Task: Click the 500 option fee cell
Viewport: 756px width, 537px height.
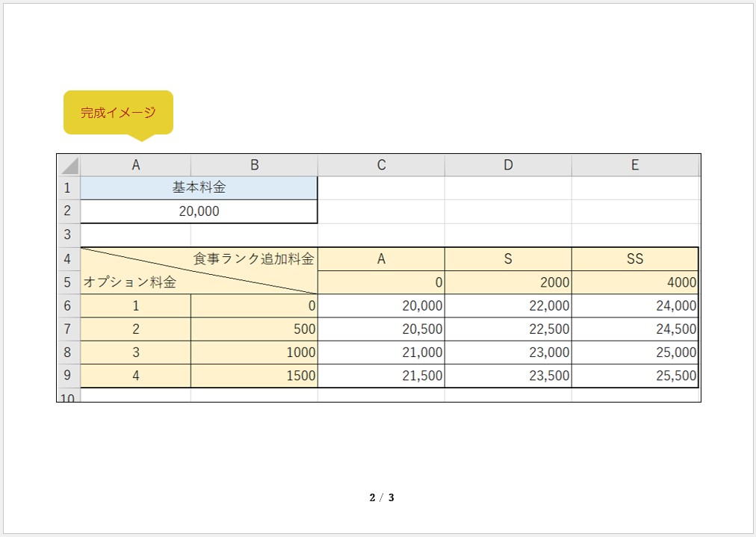Action: 254,329
